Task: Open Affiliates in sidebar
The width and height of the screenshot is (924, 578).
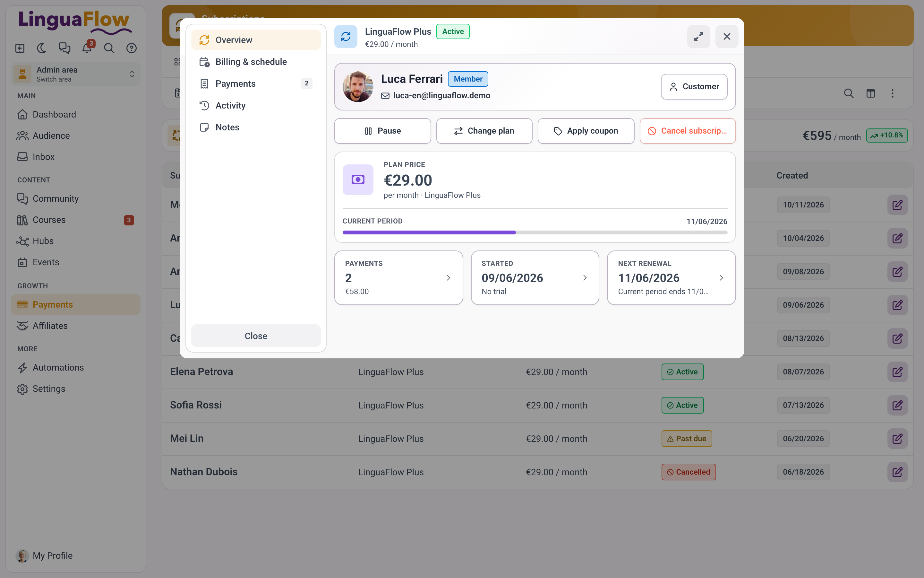Action: pyautogui.click(x=76, y=326)
